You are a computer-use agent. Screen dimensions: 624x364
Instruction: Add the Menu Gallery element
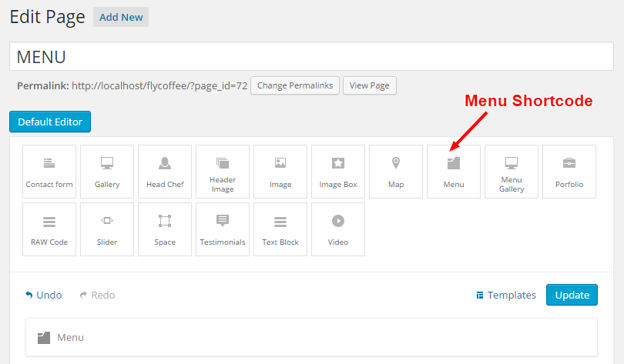click(x=512, y=172)
